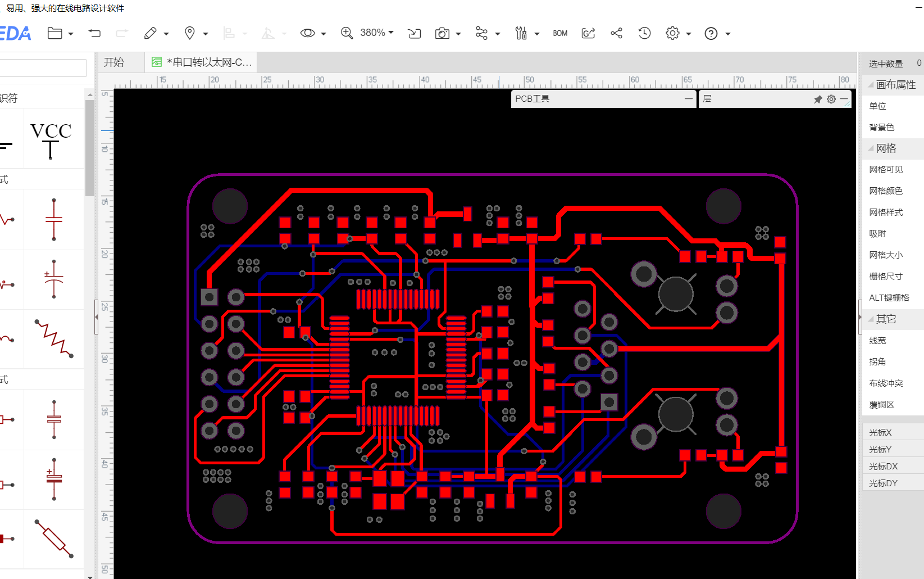Click the right panel collapse handle
Viewport: 924px width, 579px height.
tap(860, 317)
